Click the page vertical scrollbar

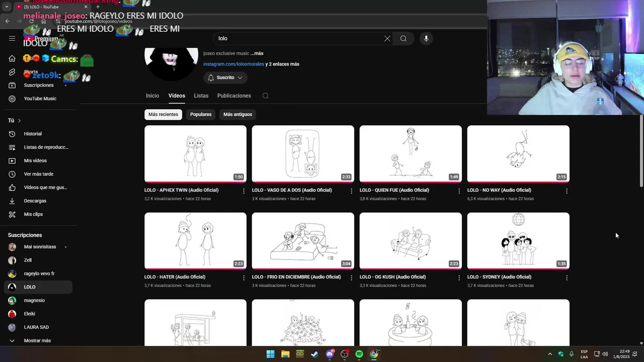pos(641,151)
